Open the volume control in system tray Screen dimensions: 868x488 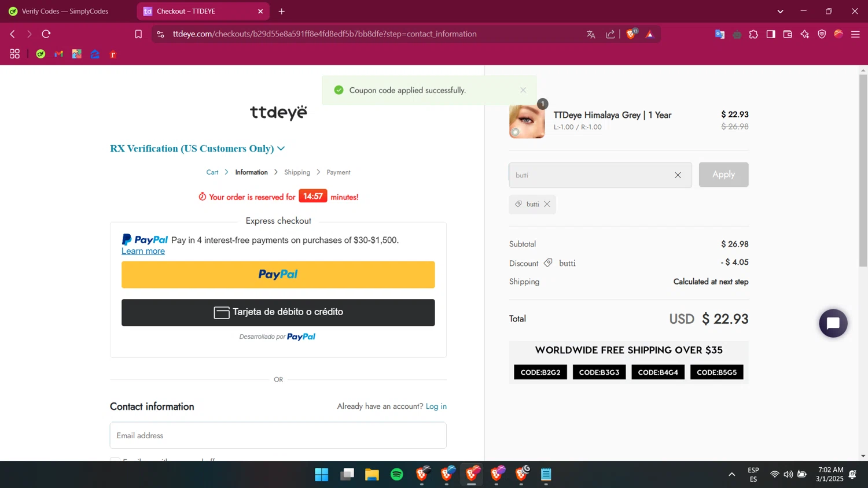(x=788, y=475)
